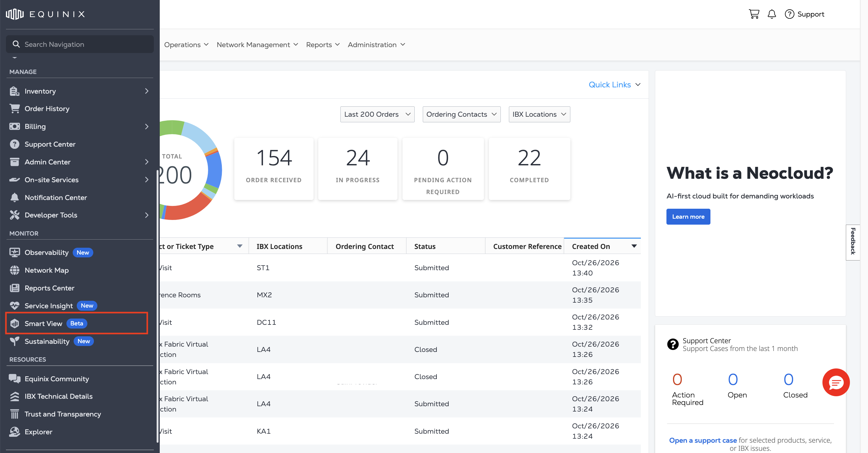
Task: Expand the On-site Services chevron
Action: 147,180
